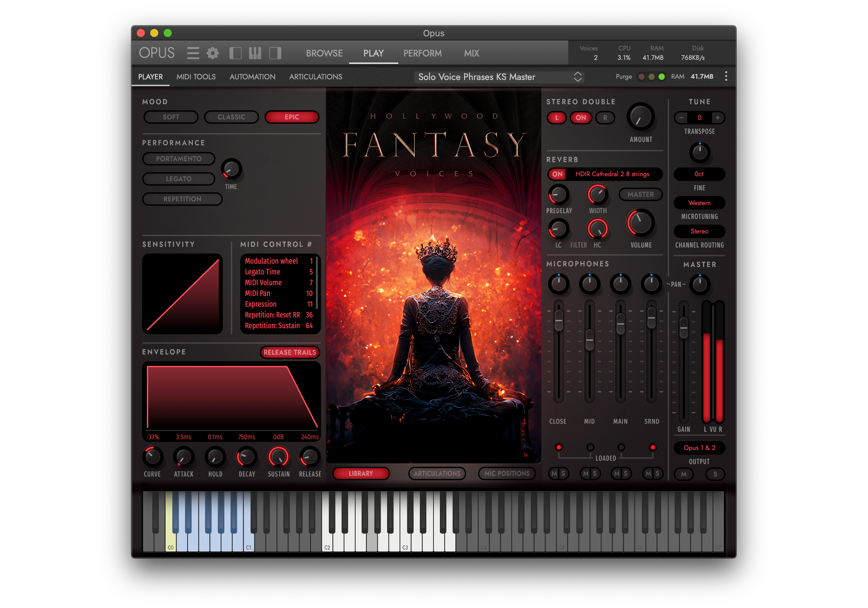Click the yellow purge indicator dot
The width and height of the screenshot is (868, 608).
651,77
